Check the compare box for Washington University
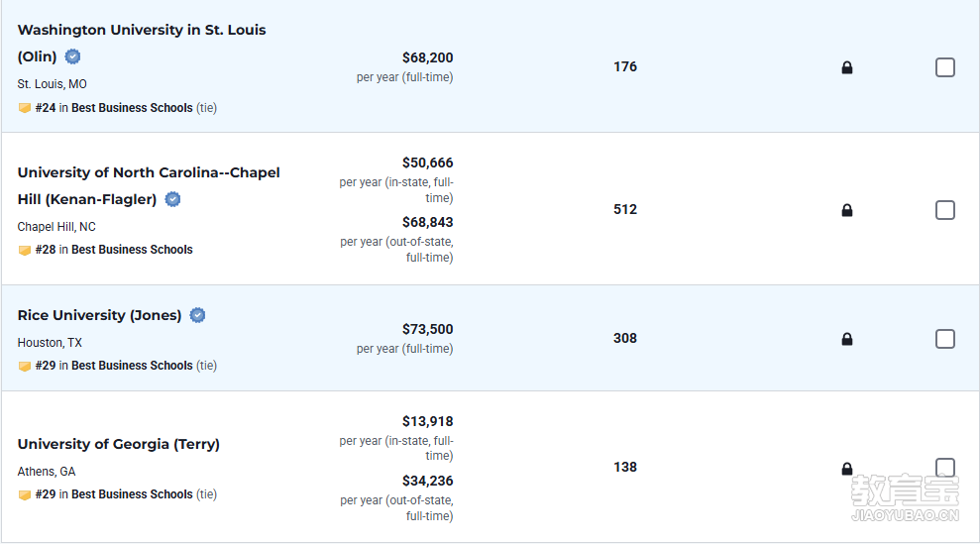 click(945, 67)
